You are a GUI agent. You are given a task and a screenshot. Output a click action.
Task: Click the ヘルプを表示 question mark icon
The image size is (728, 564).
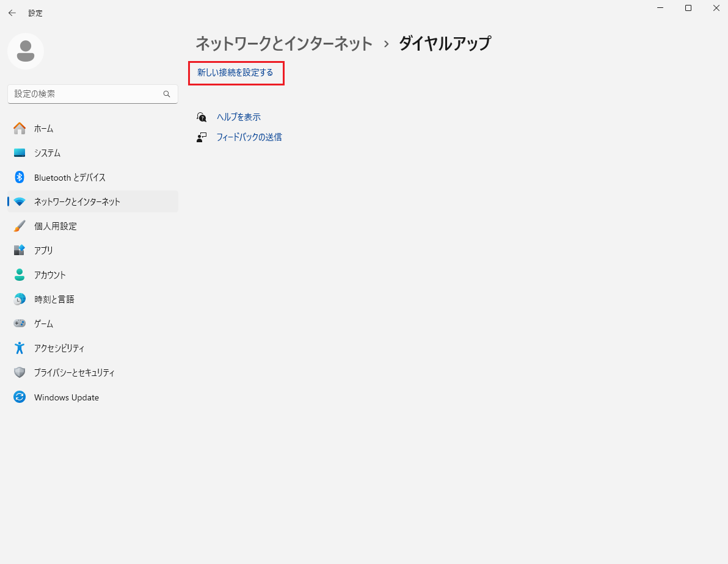click(202, 117)
